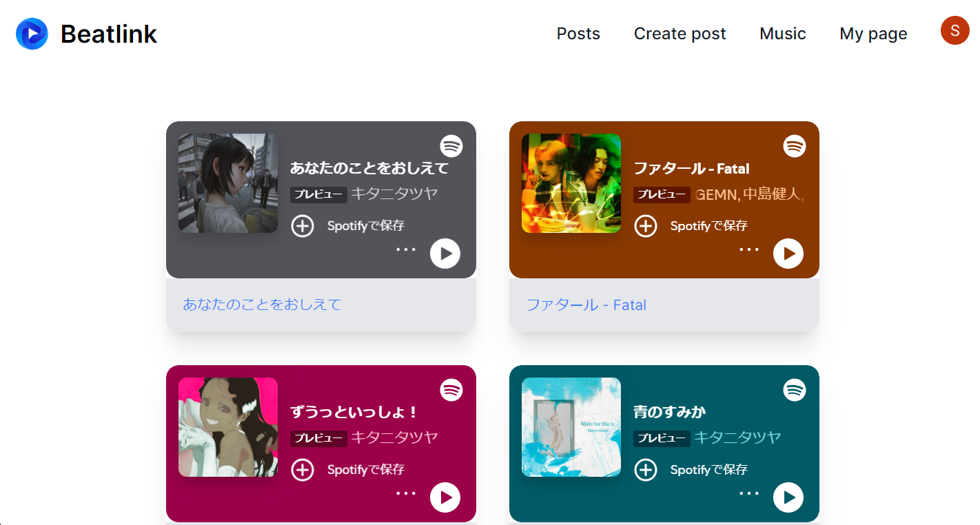Image resolution: width=980 pixels, height=525 pixels.
Task: Play あなたのことをおしえて preview
Action: [x=445, y=254]
